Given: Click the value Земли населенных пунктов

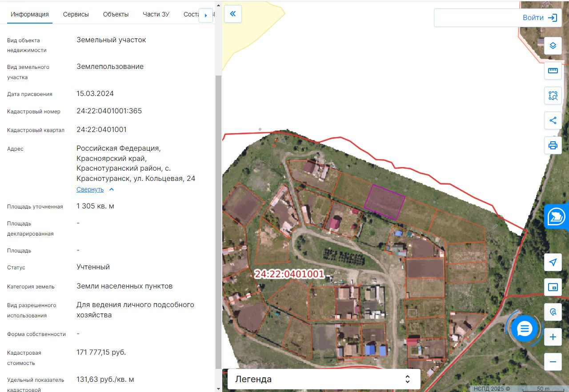Looking at the screenshot, I should 124,286.
